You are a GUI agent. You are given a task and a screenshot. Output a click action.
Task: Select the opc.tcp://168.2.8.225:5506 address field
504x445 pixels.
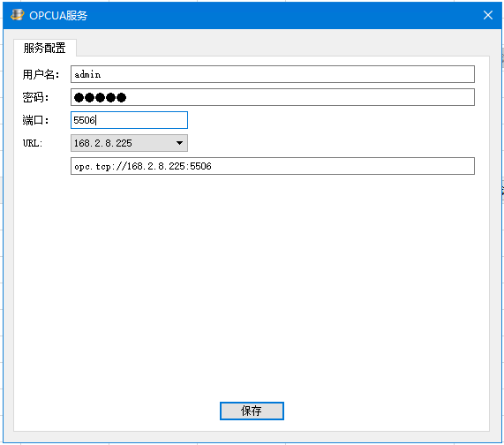pos(273,166)
